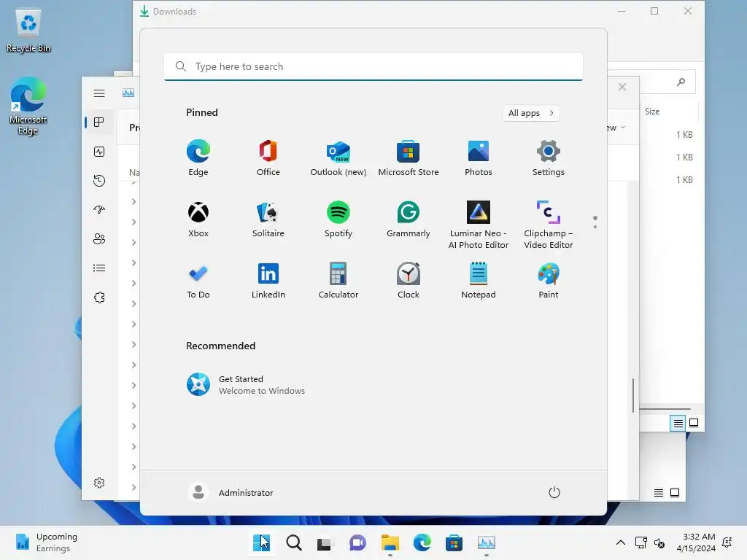Open the Chat app on the taskbar
Screen dimensions: 747x560
pos(357,542)
